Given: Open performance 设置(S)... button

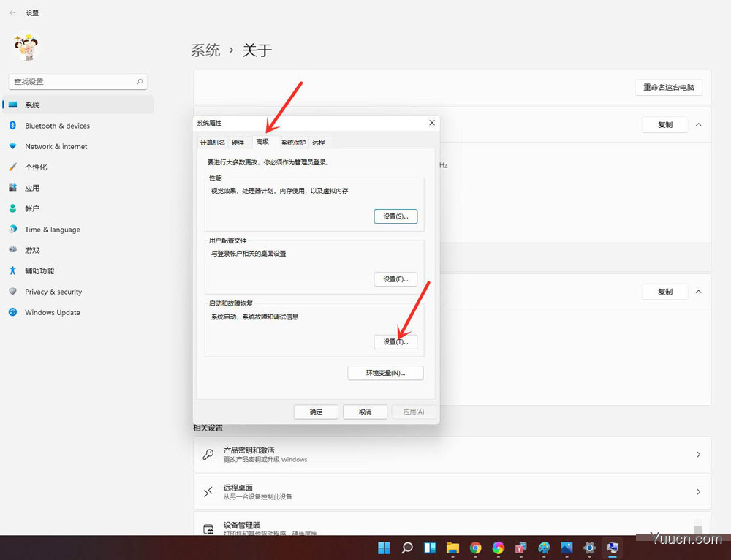Looking at the screenshot, I should pos(395,216).
